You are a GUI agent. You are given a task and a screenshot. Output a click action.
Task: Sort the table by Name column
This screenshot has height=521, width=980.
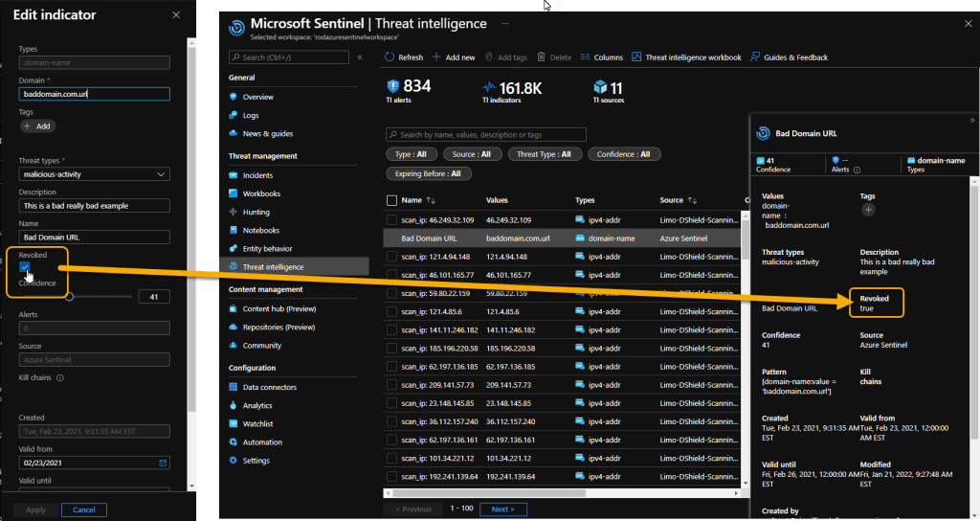(x=431, y=200)
